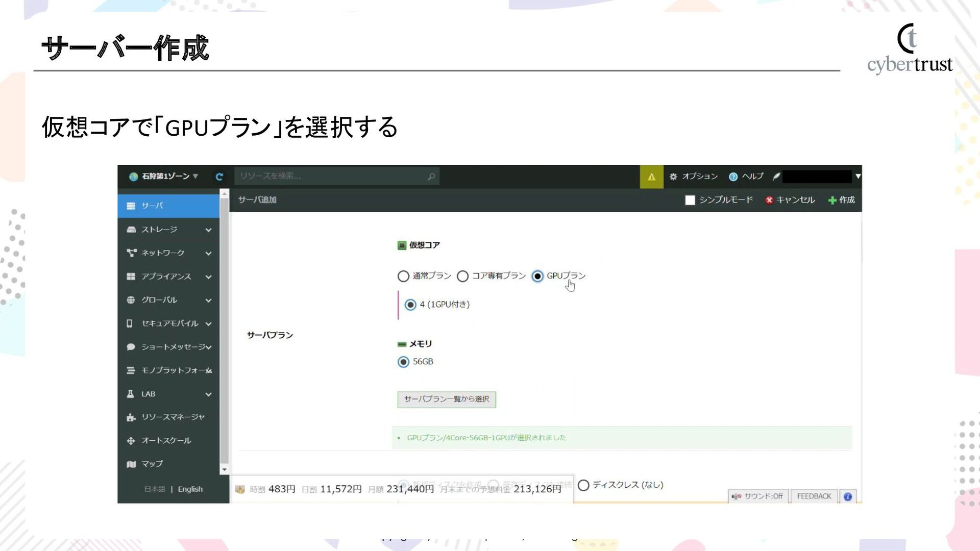Expand the セキュアモバイル chevron
The image size is (980, 551).
pos(208,324)
